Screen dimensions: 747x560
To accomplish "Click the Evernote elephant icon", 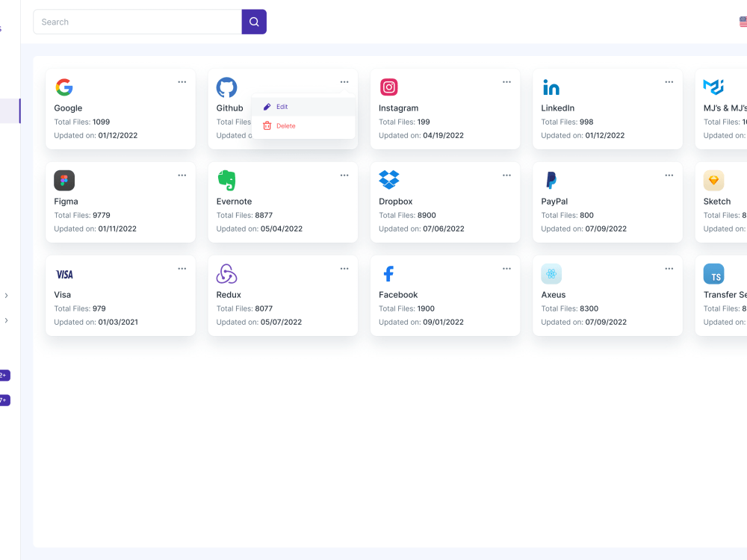I will point(227,181).
